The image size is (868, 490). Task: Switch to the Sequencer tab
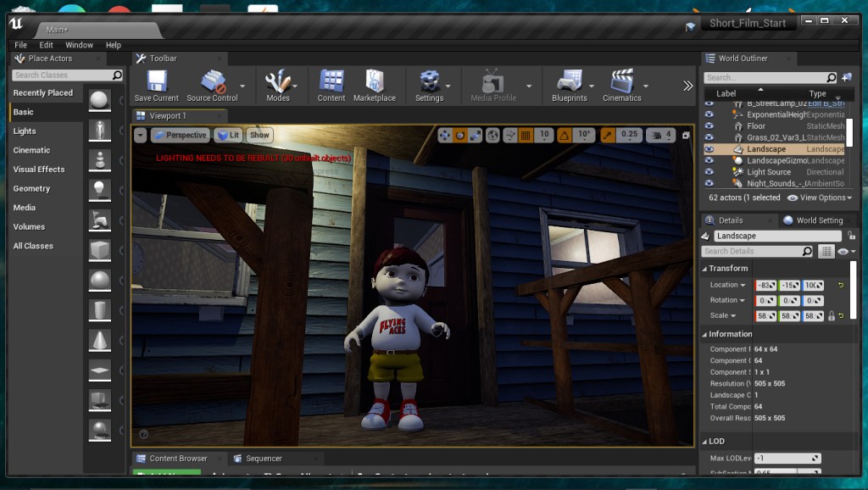pyautogui.click(x=263, y=459)
